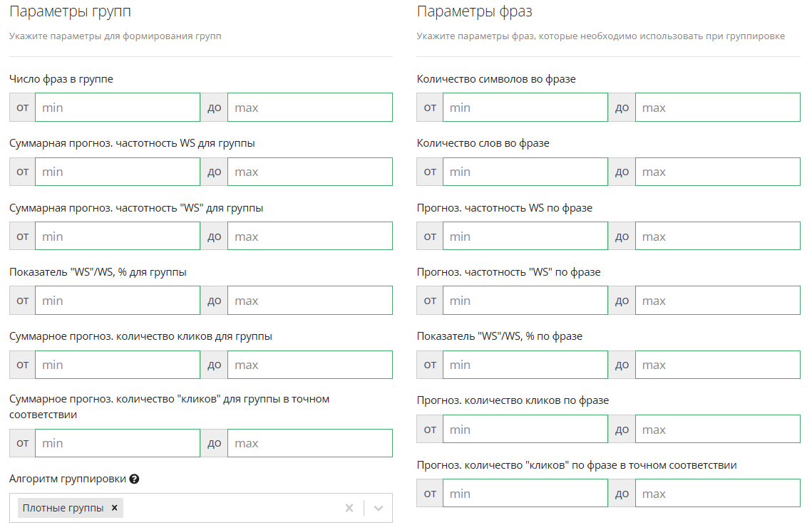Viewport: 812px width, 530px height.
Task: Select min for Суммарная прогноз. частотность WS группы
Action: tap(118, 172)
